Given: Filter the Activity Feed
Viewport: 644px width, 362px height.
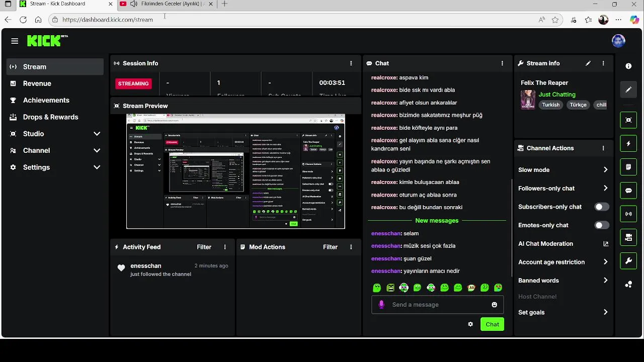Looking at the screenshot, I should click(x=204, y=247).
